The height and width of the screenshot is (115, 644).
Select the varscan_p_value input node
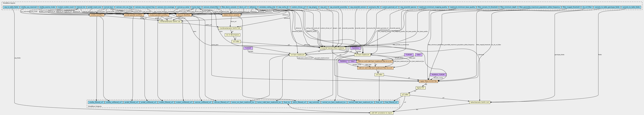[x=183, y=7]
